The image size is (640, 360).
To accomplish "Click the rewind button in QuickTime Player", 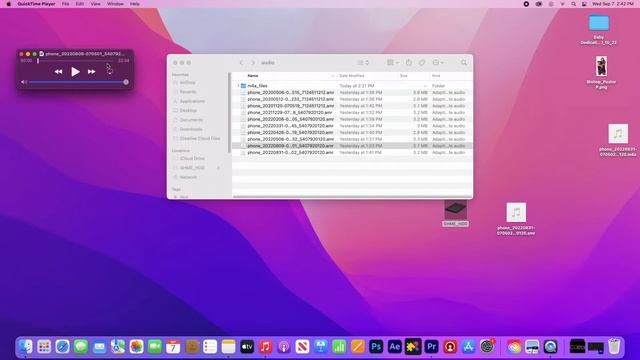I will [58, 71].
